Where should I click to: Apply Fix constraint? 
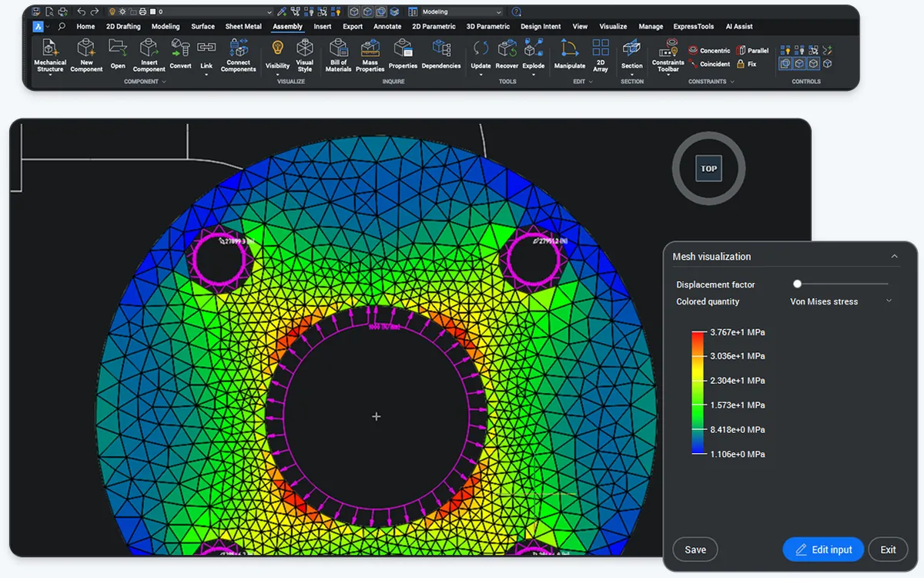pyautogui.click(x=746, y=64)
